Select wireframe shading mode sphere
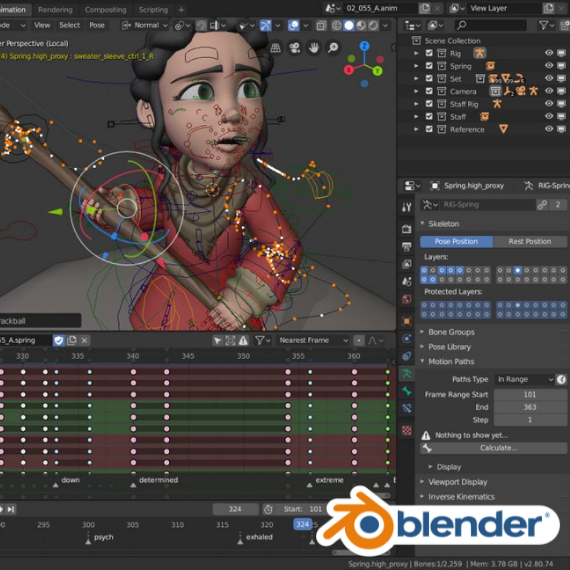570x570 pixels. tap(337, 25)
